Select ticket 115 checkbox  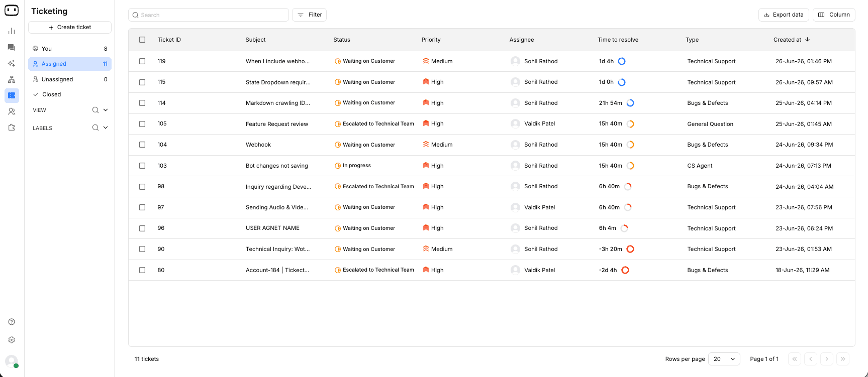(x=142, y=82)
